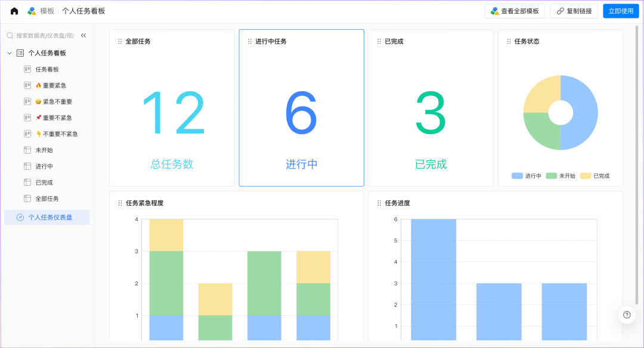Open the help question mark button
The height and width of the screenshot is (348, 644).
(627, 315)
